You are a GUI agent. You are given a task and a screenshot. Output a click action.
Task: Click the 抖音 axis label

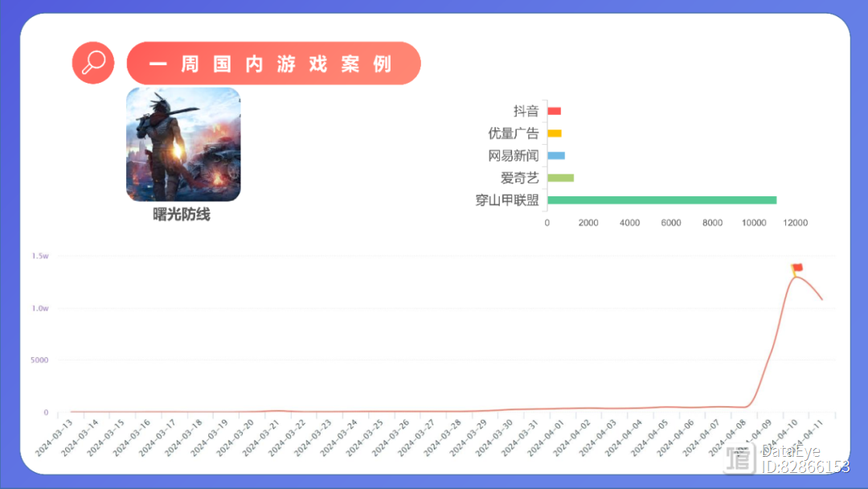pos(526,111)
